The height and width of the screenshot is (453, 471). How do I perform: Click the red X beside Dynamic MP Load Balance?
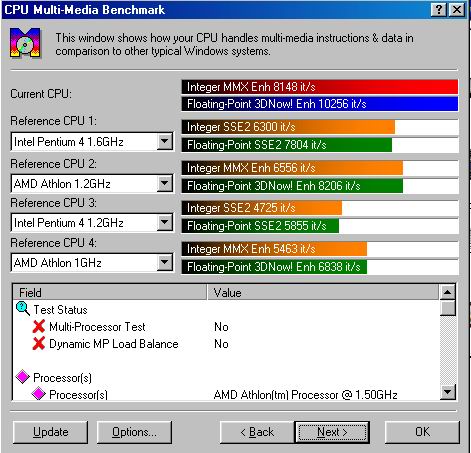click(x=39, y=343)
